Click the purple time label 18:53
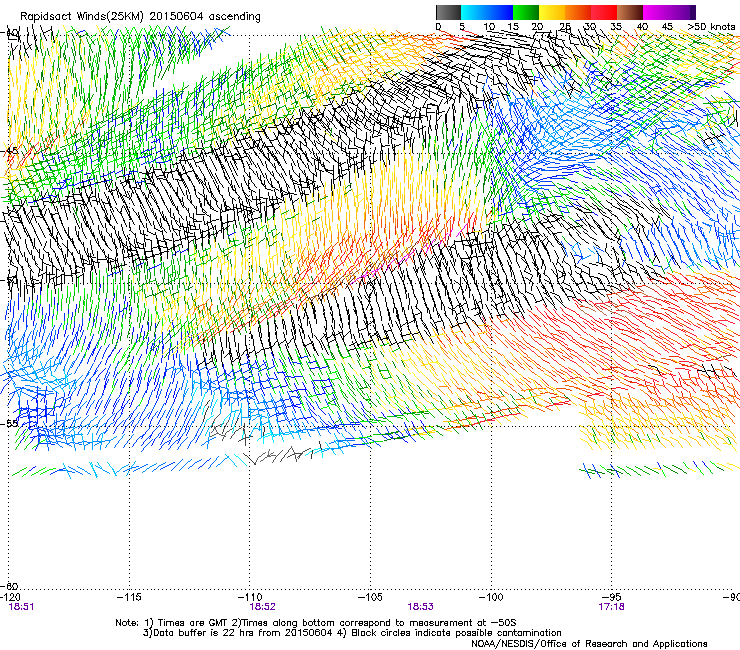 (420, 607)
